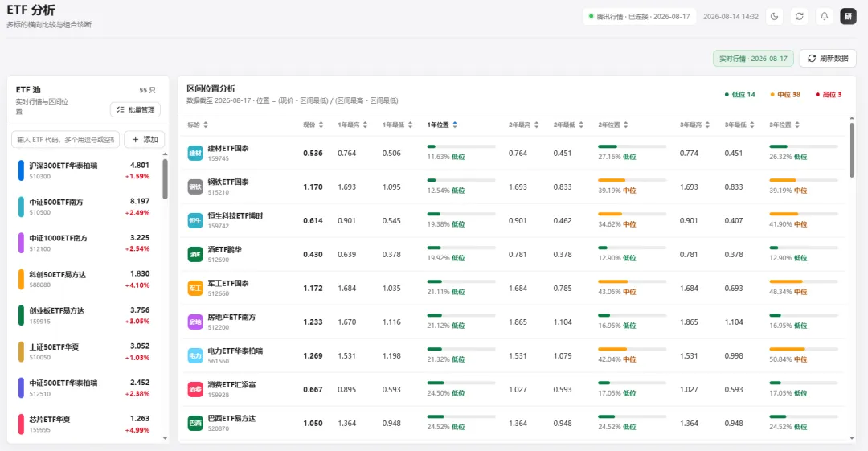Open the notifications bell

pyautogui.click(x=824, y=17)
